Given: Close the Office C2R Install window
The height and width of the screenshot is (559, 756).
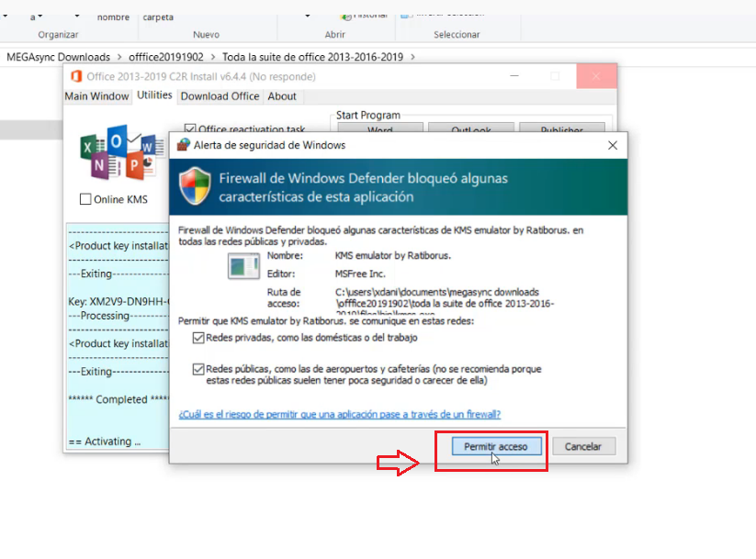Looking at the screenshot, I should [x=596, y=76].
